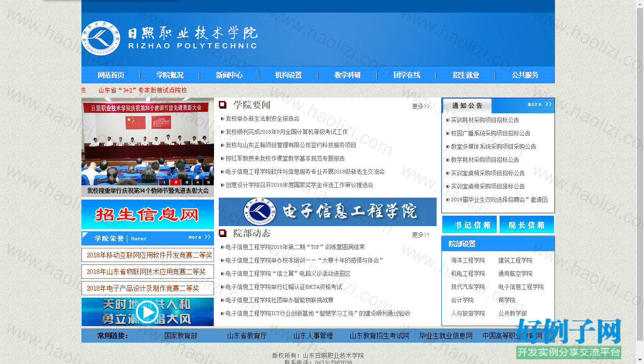The width and height of the screenshot is (644, 364).
Task: Select slide number 4 in slideshow
Action: pyautogui.click(x=197, y=182)
